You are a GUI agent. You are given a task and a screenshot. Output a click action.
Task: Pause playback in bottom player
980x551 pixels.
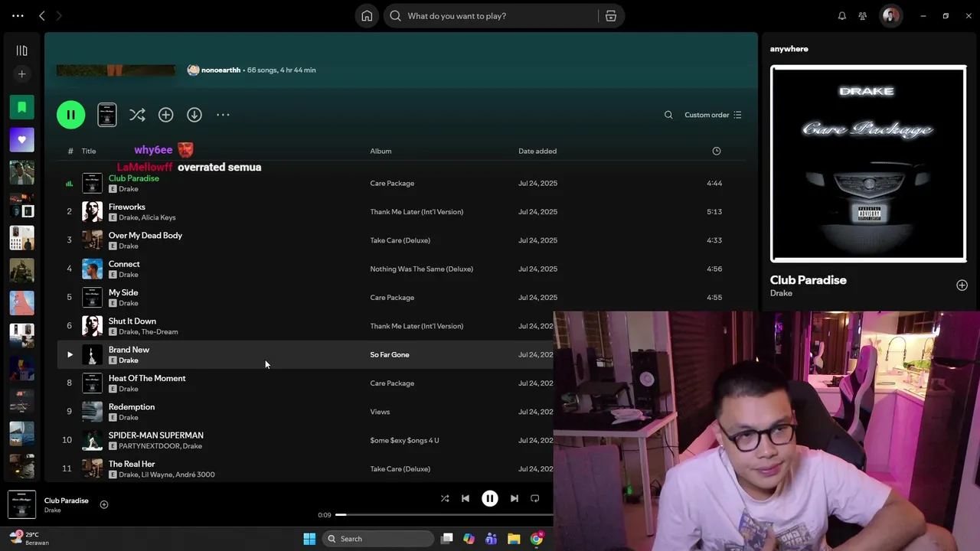tap(490, 498)
